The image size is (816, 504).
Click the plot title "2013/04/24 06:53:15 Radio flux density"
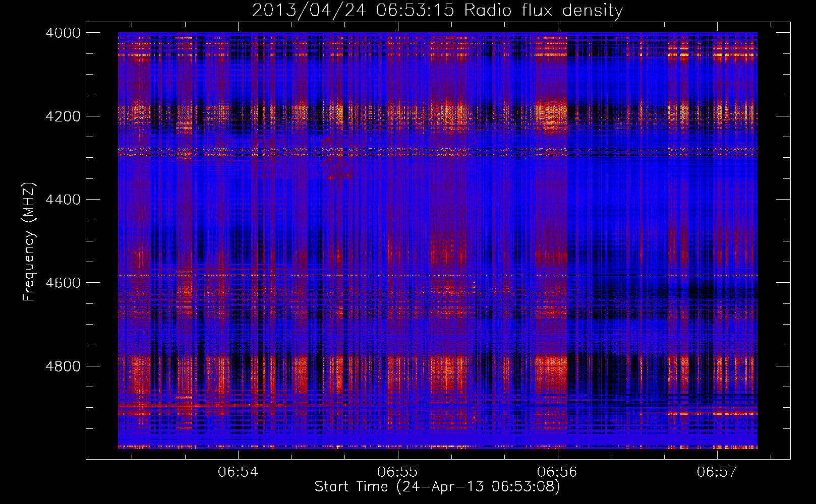coord(437,11)
